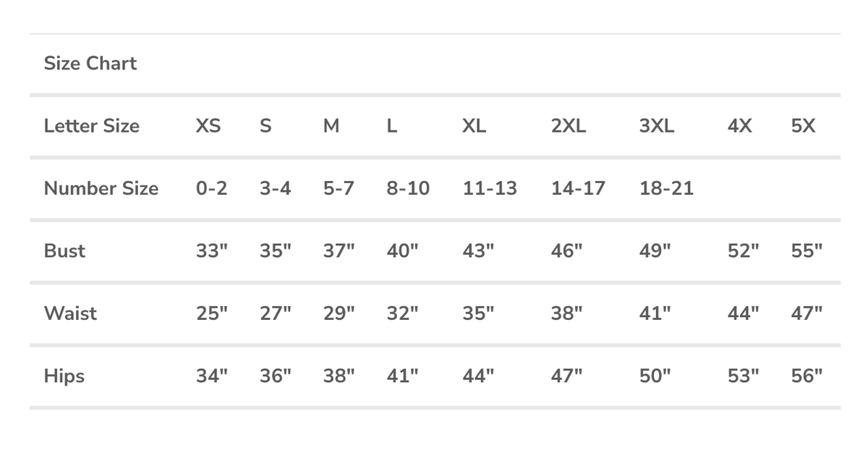868x456 pixels.
Task: Click the 55" bust value
Action: click(807, 251)
